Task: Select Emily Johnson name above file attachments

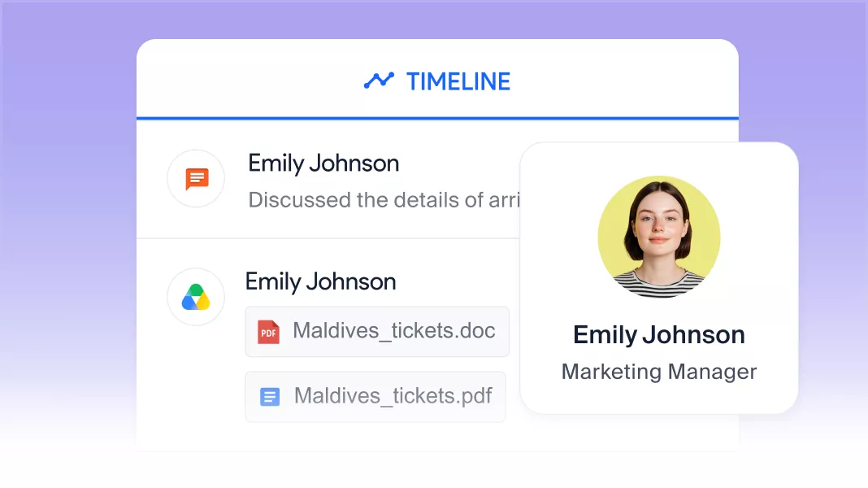Action: pyautogui.click(x=320, y=282)
